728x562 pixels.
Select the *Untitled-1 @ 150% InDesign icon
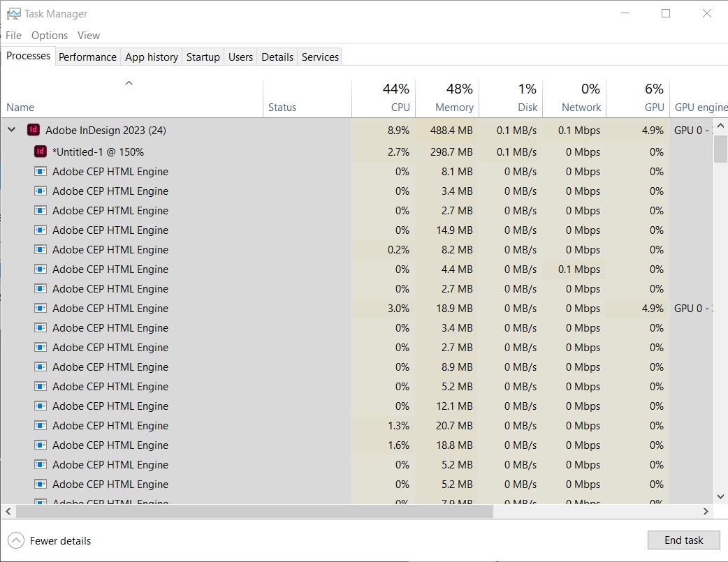click(41, 151)
